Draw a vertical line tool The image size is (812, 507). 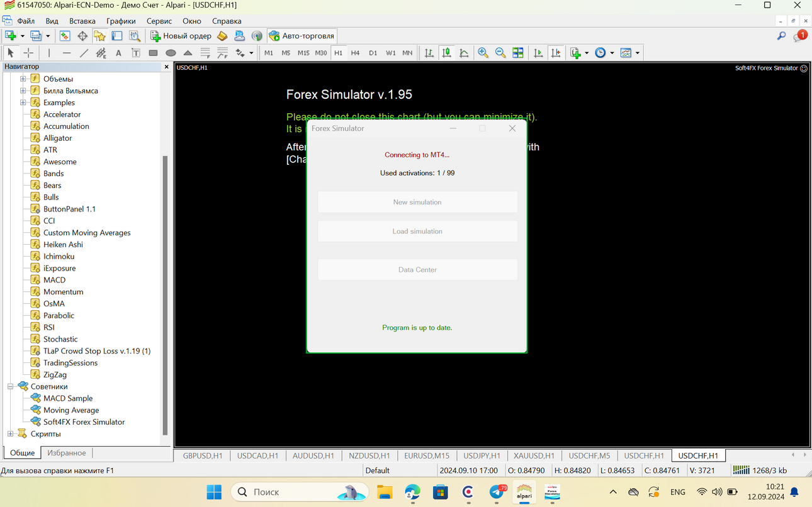click(x=49, y=53)
